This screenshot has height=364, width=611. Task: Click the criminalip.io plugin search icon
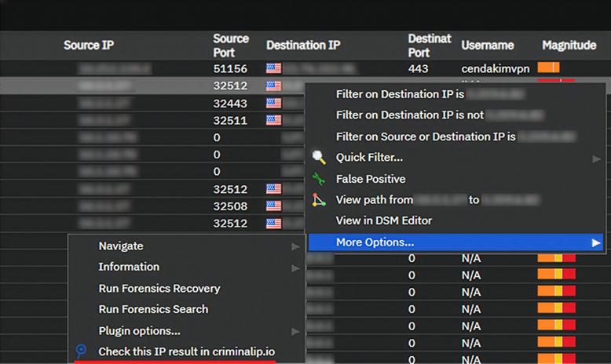[x=81, y=351]
